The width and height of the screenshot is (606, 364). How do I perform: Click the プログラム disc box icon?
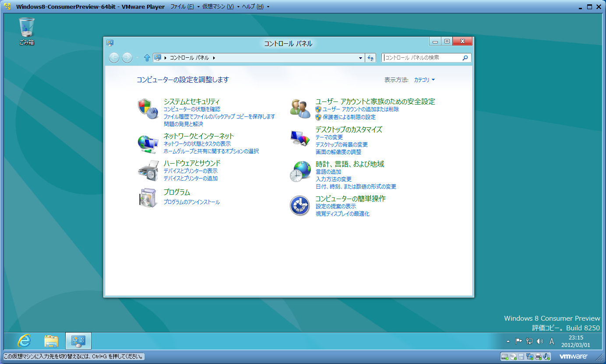pos(148,198)
